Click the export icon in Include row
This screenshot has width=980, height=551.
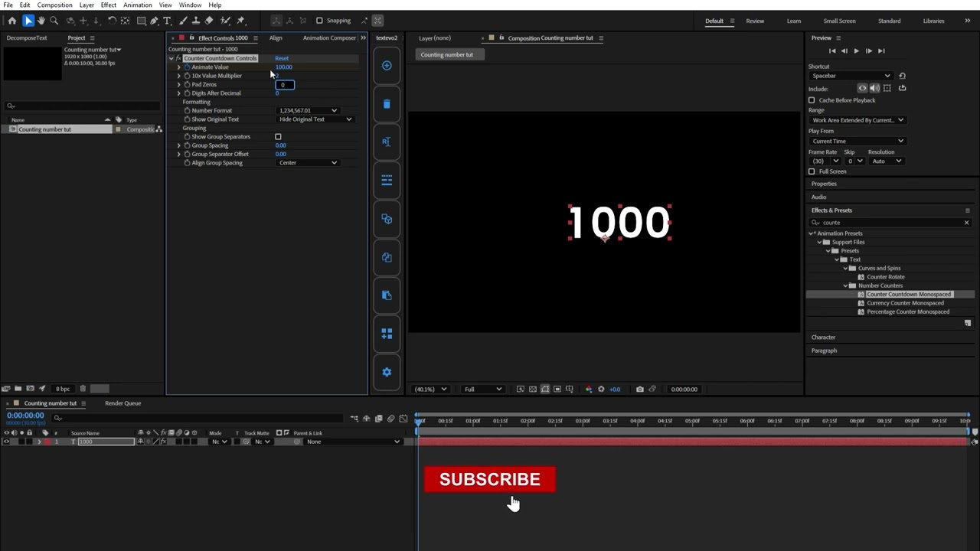902,88
